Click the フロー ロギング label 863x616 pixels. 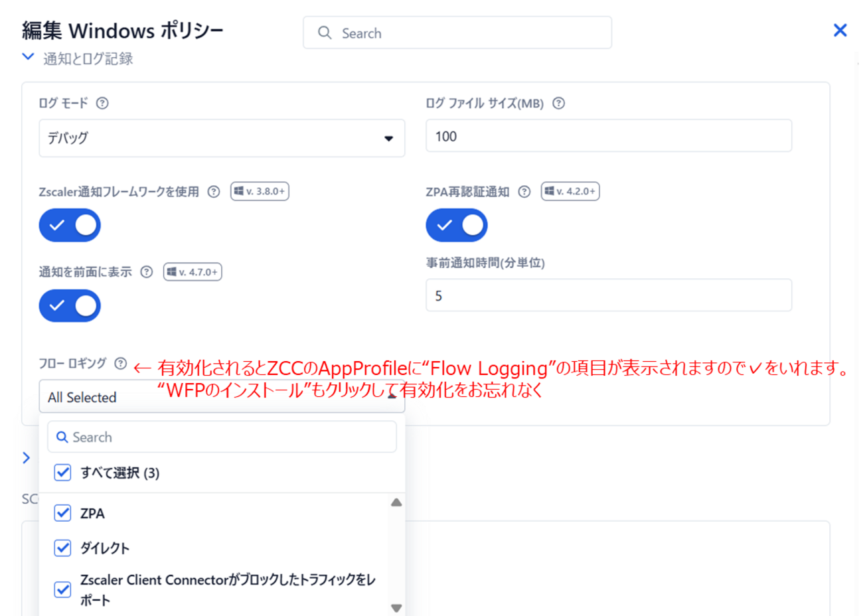coord(72,363)
